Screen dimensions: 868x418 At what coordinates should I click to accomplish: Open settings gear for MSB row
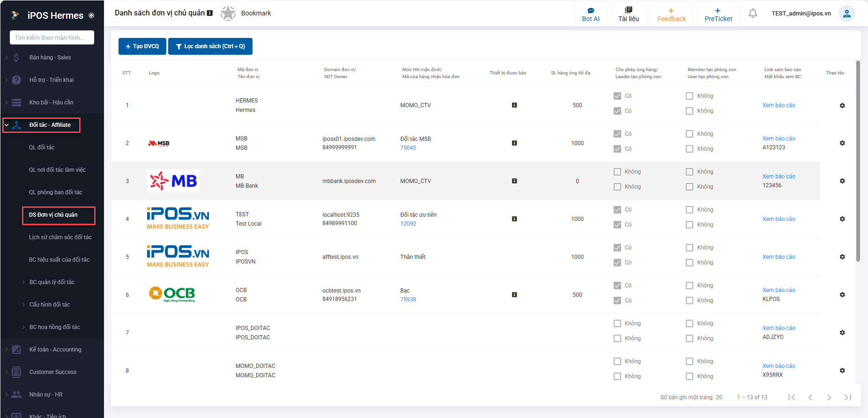[x=842, y=143]
